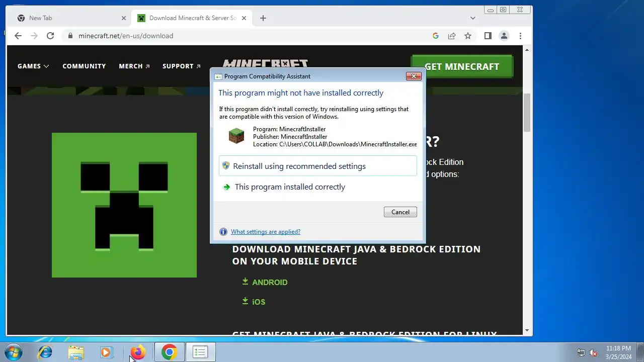Click the Creeper face image
The width and height of the screenshot is (644, 362).
click(124, 205)
